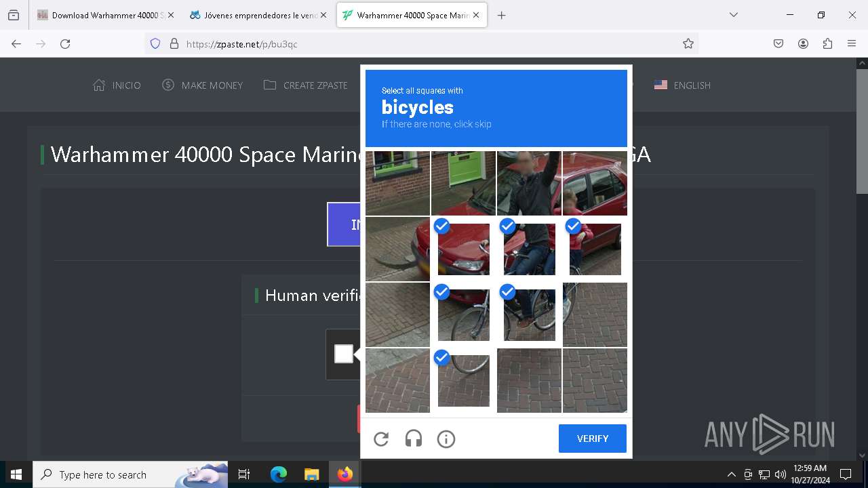
Task: Open MAKE MONEY menu item
Action: (x=203, y=85)
